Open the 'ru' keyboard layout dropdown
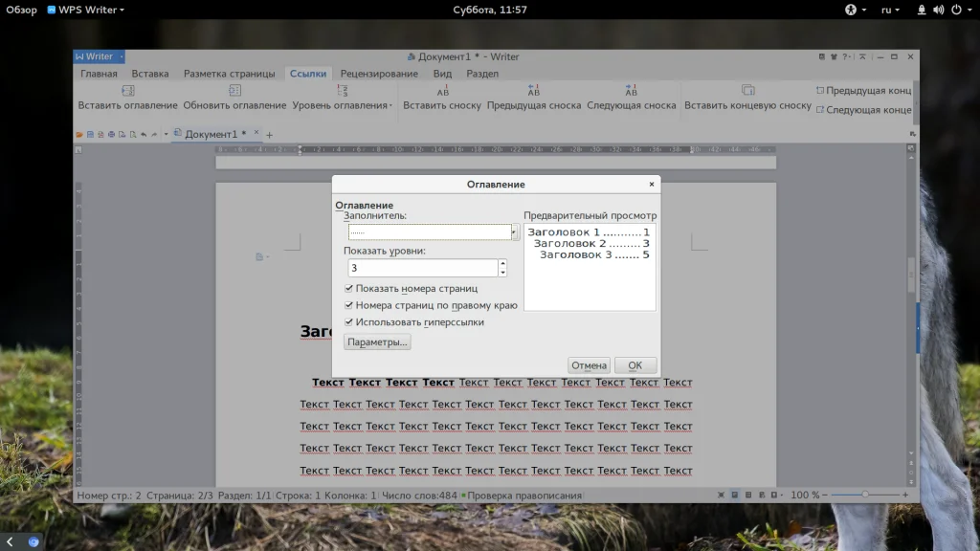 890,10
